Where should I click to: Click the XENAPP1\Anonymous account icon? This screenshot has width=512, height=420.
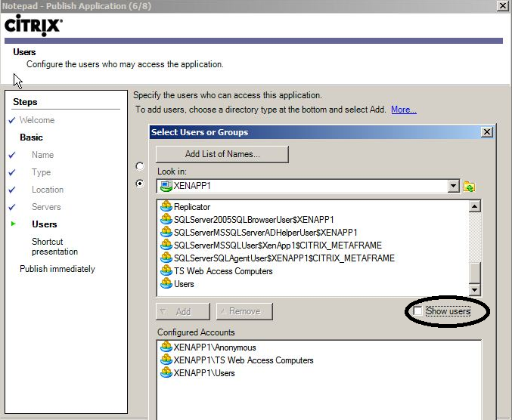click(x=166, y=347)
